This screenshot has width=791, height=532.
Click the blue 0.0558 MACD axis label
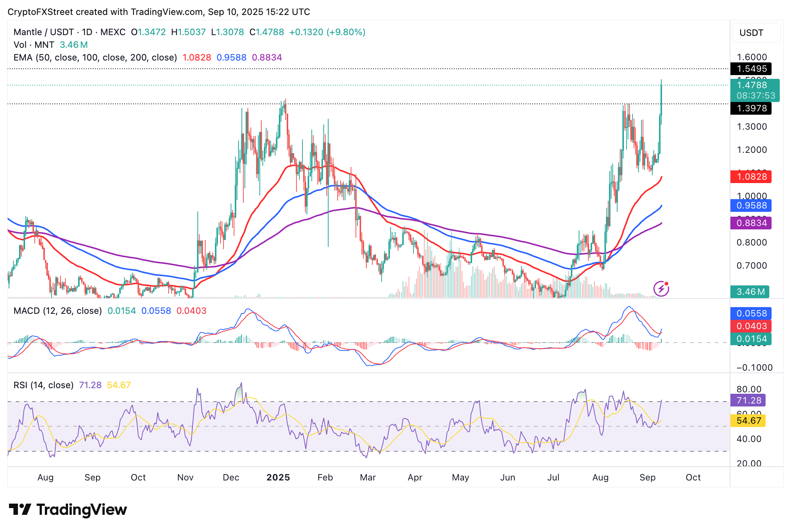(x=751, y=313)
